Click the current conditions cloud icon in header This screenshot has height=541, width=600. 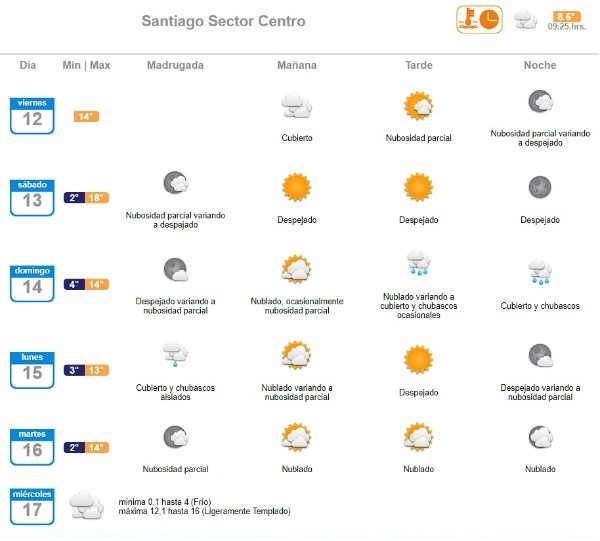tap(525, 19)
